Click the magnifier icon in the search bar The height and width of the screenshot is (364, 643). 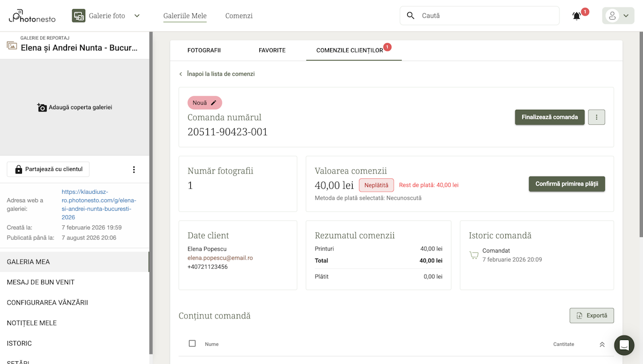coord(410,16)
